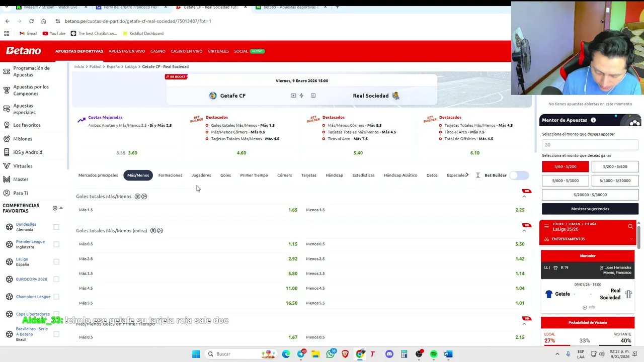This screenshot has height=362, width=644.
Task: Select S/200 - S/600 winnings range
Action: pyautogui.click(x=615, y=166)
